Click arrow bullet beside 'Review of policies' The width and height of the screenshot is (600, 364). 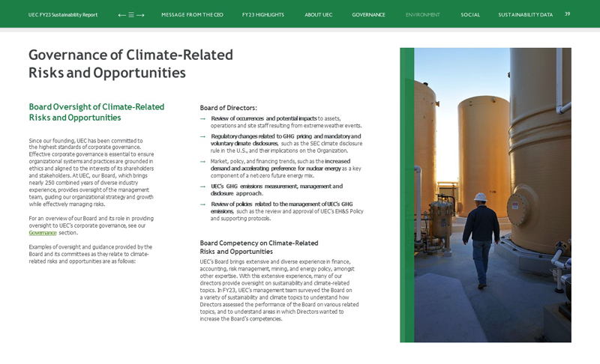pos(203,204)
